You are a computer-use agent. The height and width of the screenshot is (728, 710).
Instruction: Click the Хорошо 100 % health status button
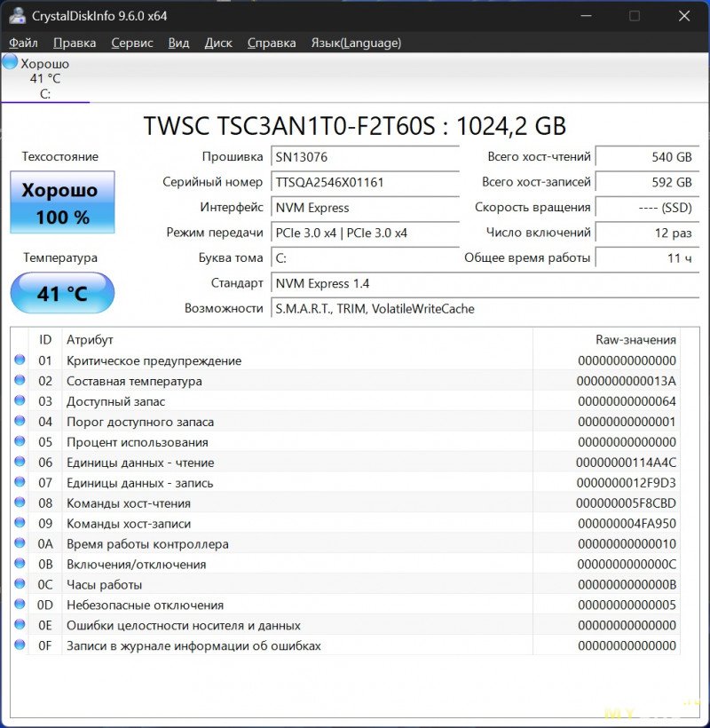point(62,202)
